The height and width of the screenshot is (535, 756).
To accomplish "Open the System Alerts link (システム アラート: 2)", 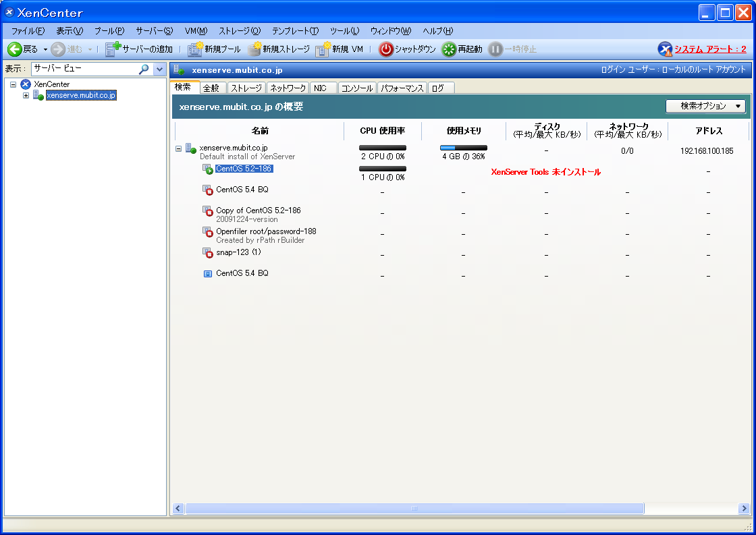I will coord(710,49).
